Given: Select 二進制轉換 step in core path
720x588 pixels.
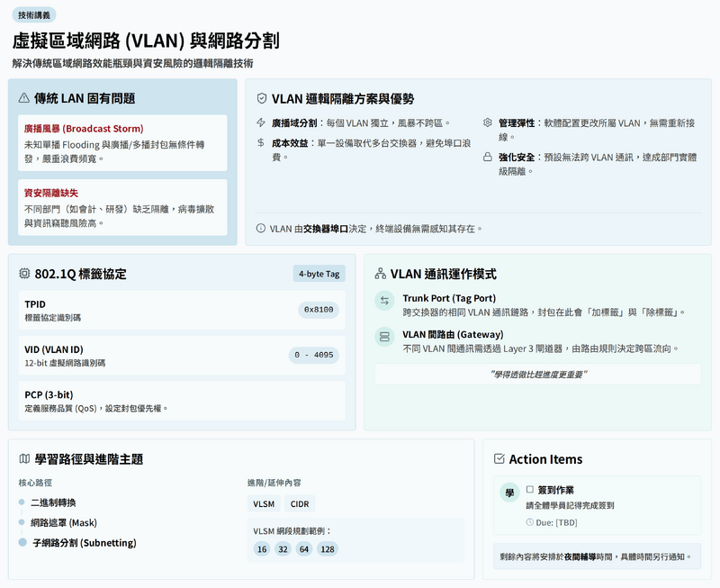Looking at the screenshot, I should tap(53, 502).
